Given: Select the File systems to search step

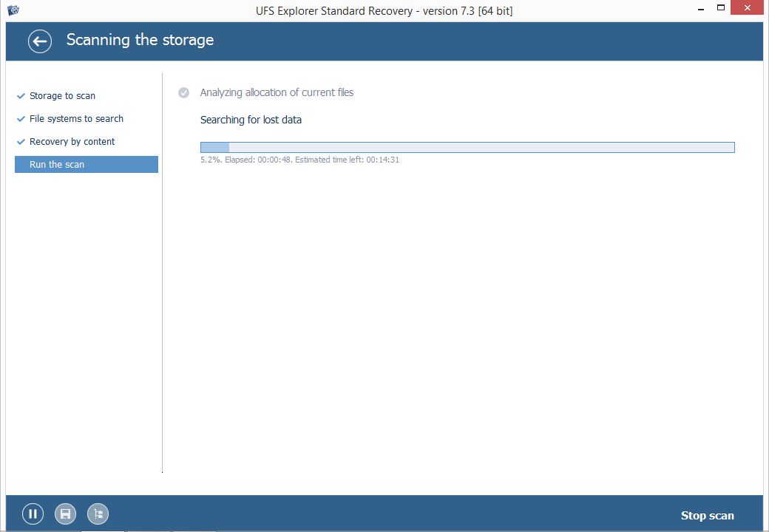Looking at the screenshot, I should (76, 118).
